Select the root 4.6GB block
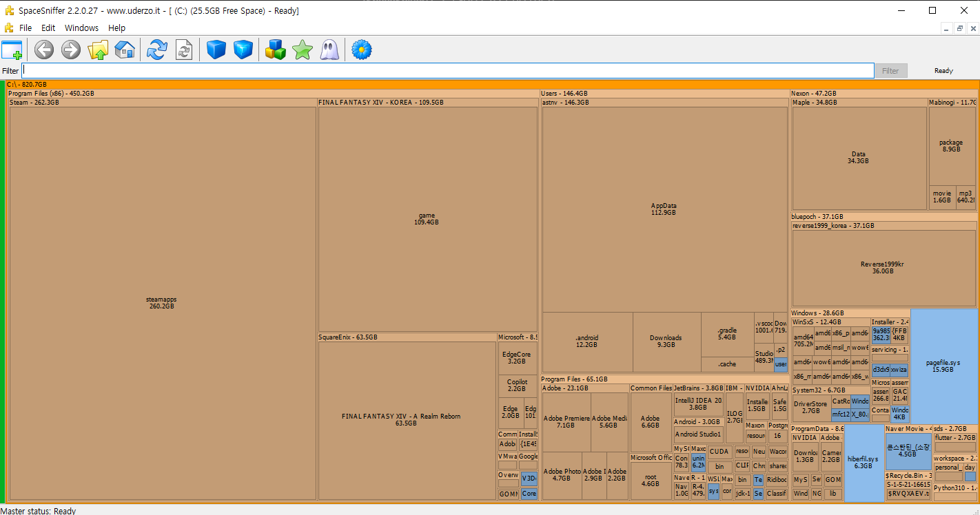This screenshot has height=515, width=980. click(x=651, y=480)
